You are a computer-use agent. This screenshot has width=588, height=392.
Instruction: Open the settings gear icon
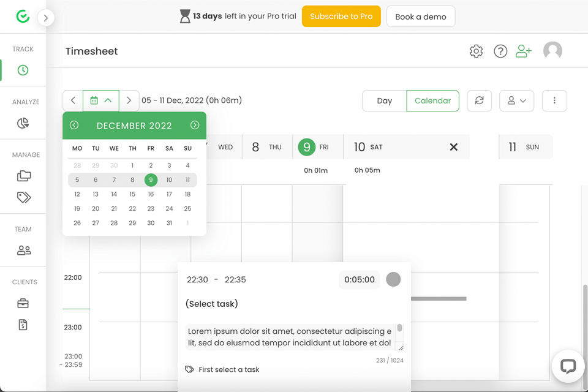point(477,51)
